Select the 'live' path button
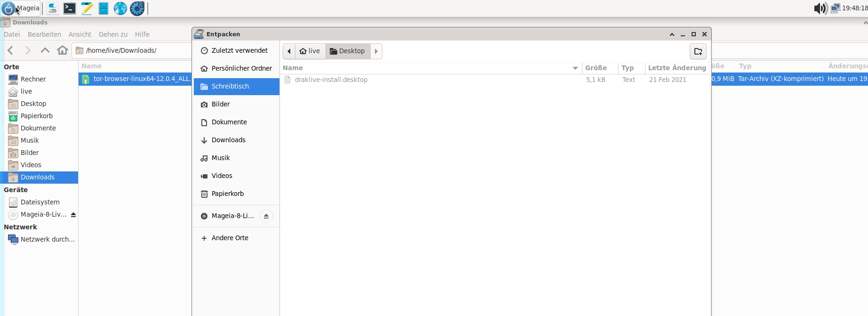868x316 pixels. point(310,51)
